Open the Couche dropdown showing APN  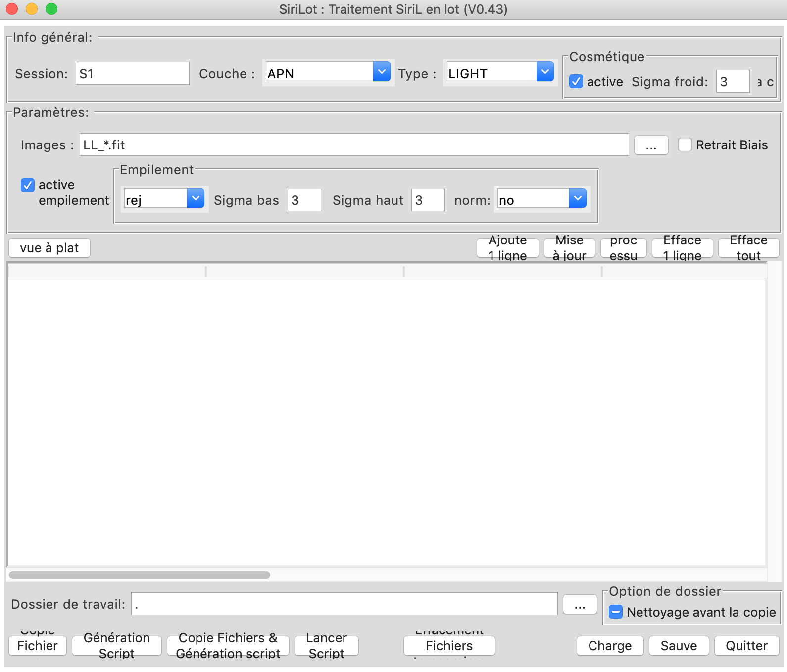[x=328, y=73]
